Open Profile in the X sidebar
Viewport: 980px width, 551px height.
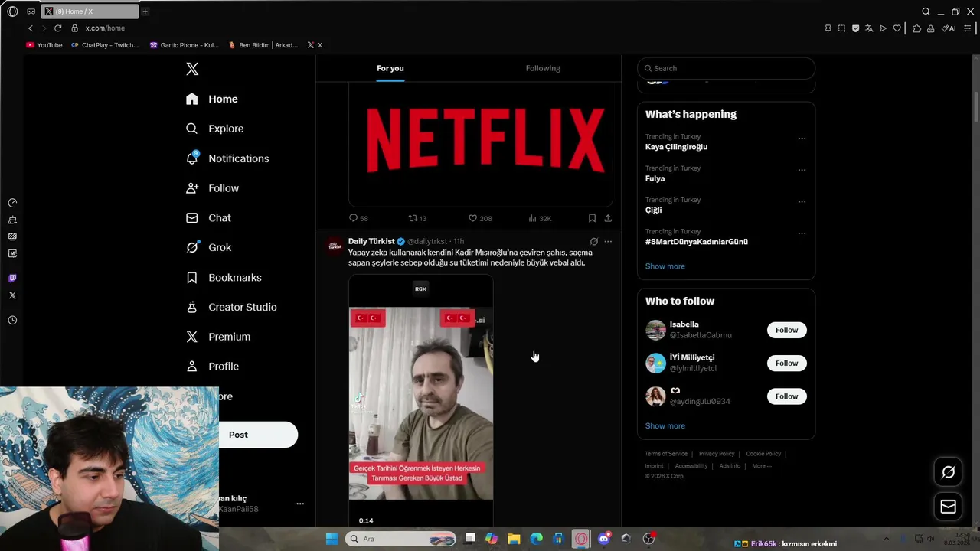213,367
